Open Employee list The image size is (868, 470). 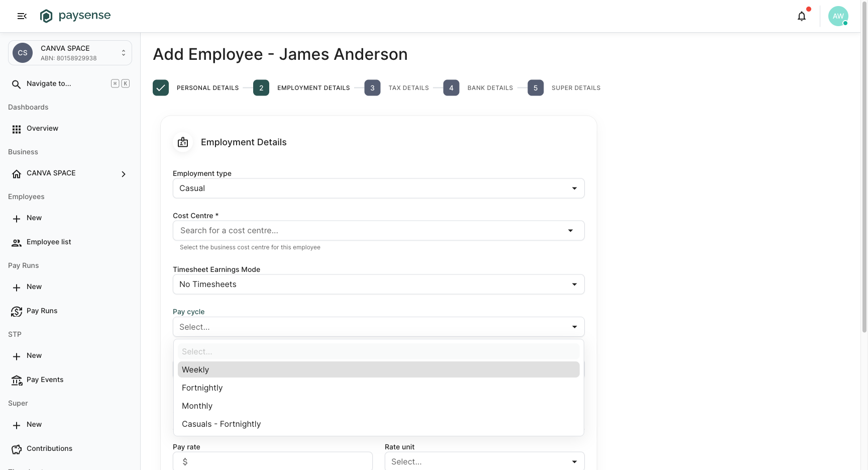coord(49,242)
